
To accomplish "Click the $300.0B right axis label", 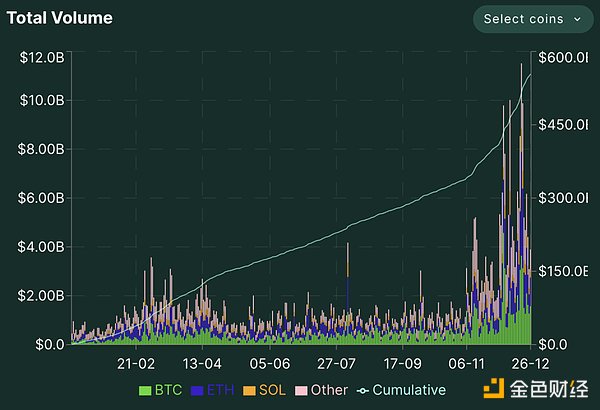I will coord(564,198).
